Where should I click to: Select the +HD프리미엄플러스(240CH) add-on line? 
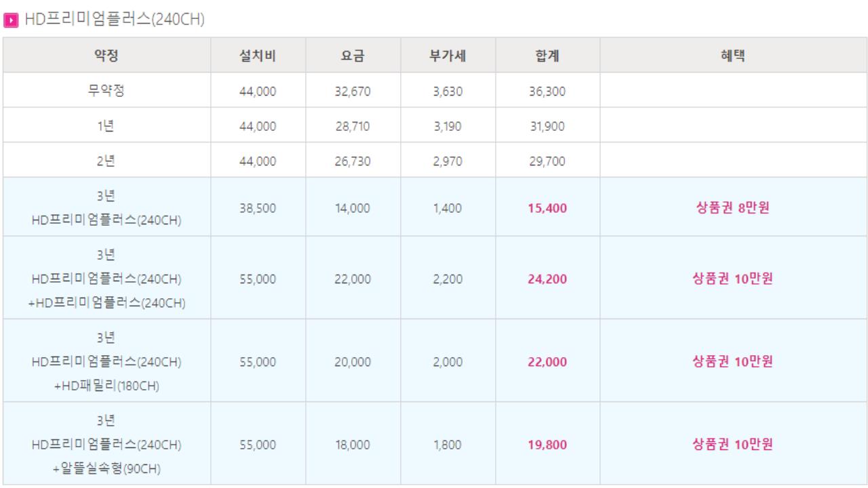(106, 302)
